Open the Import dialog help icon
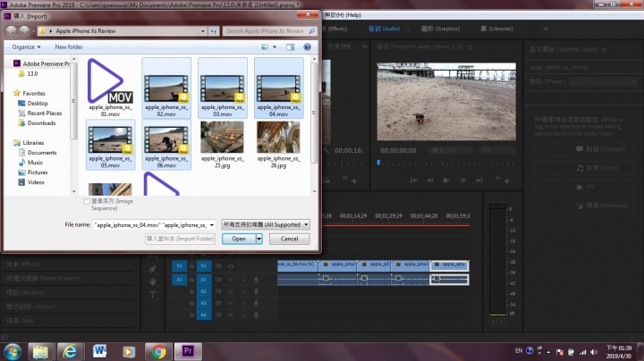 coord(307,47)
